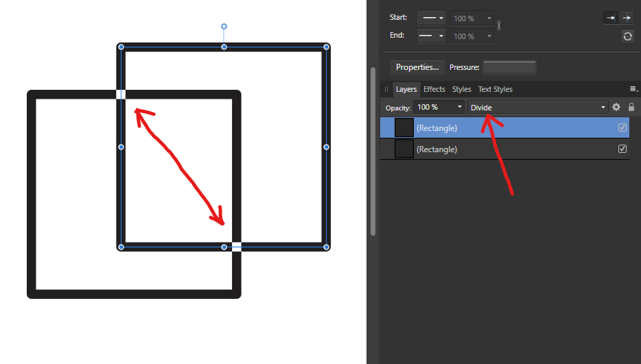Open the Opacity 100 % dropdown
Screen dimensions: 641x364
pyautogui.click(x=439, y=107)
